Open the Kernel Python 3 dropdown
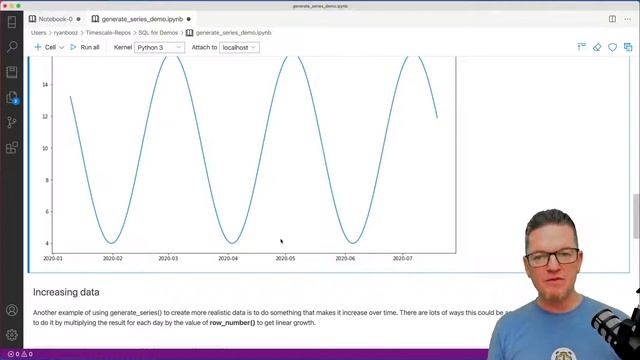 pos(159,47)
